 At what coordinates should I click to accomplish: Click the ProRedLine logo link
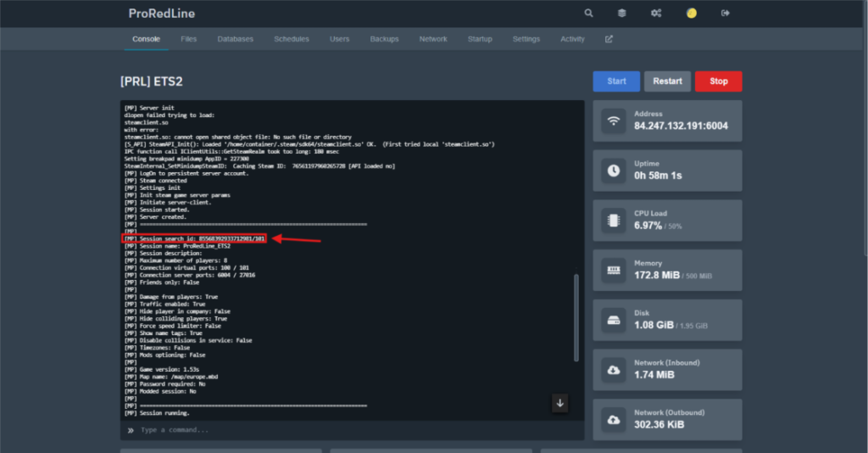coord(162,14)
